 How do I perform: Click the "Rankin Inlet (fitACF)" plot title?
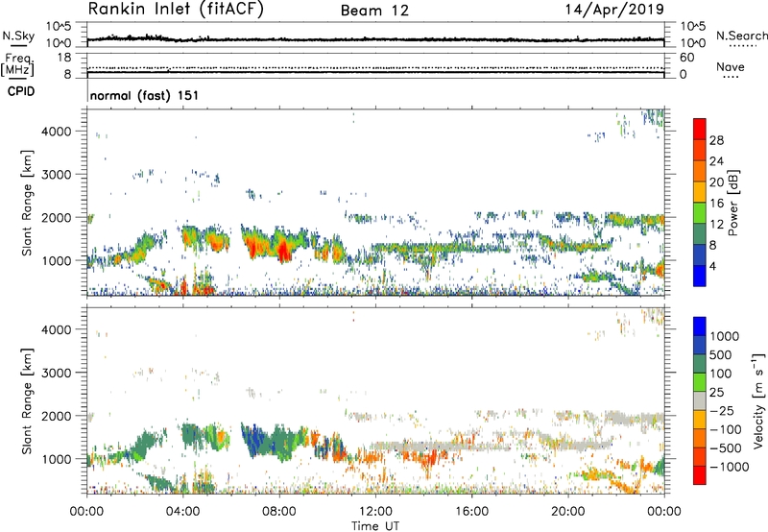click(x=176, y=10)
